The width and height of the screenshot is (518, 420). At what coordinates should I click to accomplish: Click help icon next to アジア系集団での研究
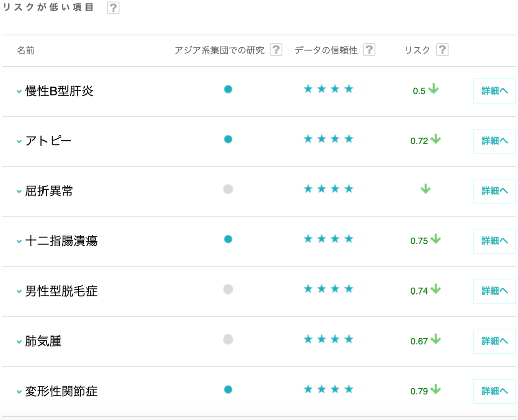point(276,50)
